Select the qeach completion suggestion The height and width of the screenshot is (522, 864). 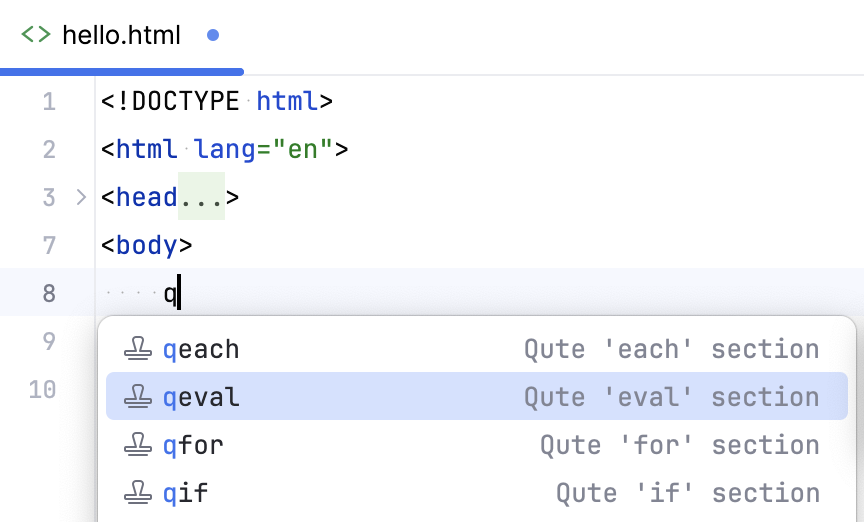click(201, 349)
